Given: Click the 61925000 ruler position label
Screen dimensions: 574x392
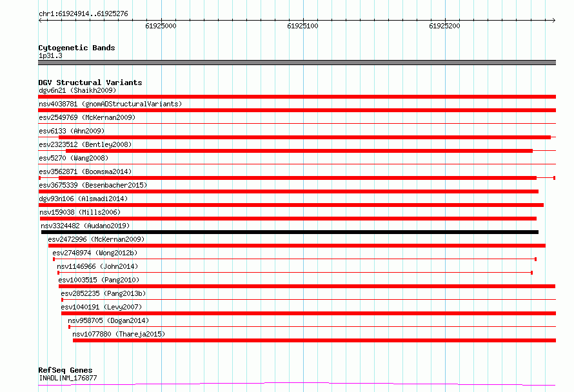Looking at the screenshot, I should pyautogui.click(x=161, y=26).
